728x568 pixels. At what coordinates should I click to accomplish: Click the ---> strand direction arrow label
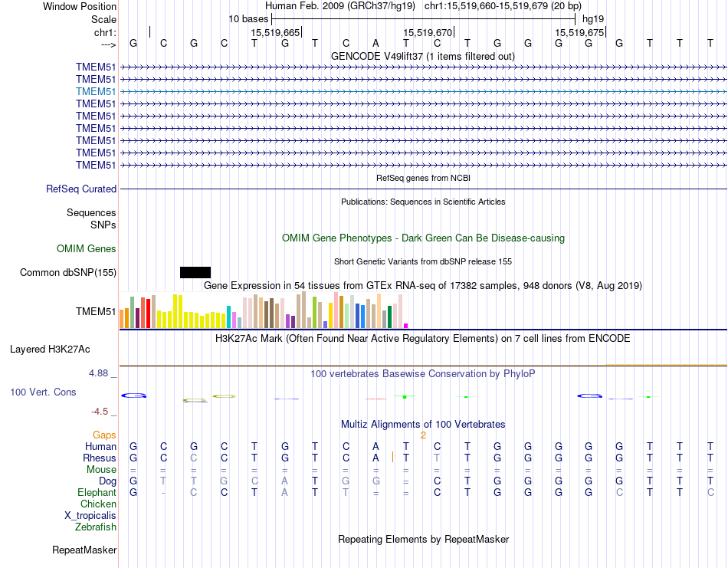108,44
